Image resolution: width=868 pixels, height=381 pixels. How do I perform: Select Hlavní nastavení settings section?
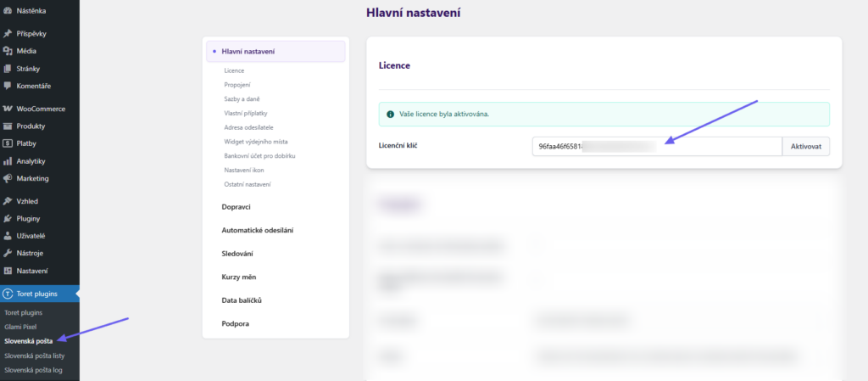click(x=275, y=52)
